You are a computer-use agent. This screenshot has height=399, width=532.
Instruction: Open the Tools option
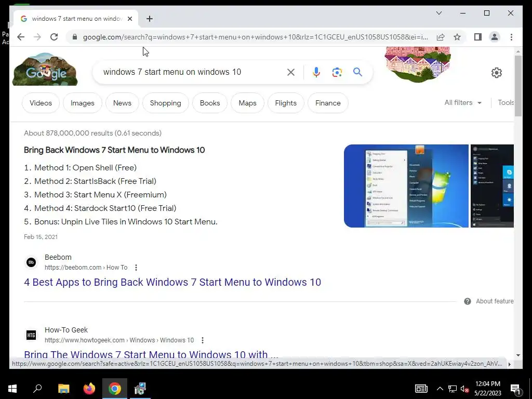point(506,102)
